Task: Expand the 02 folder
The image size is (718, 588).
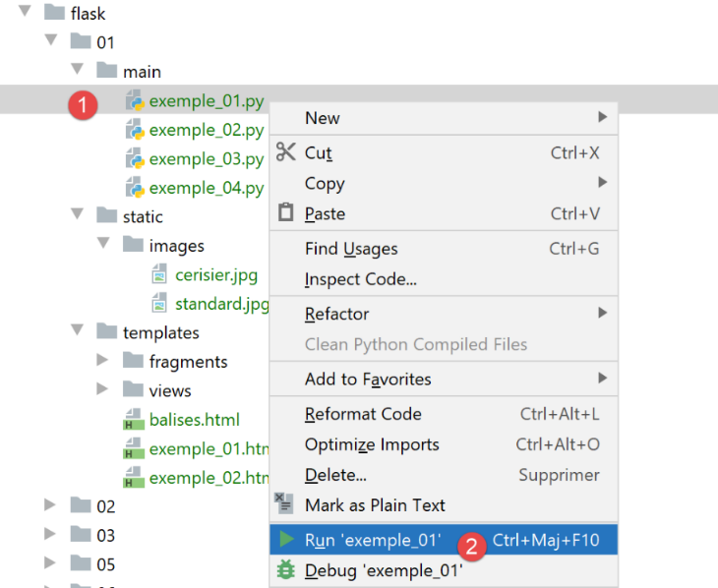Action: coord(50,505)
